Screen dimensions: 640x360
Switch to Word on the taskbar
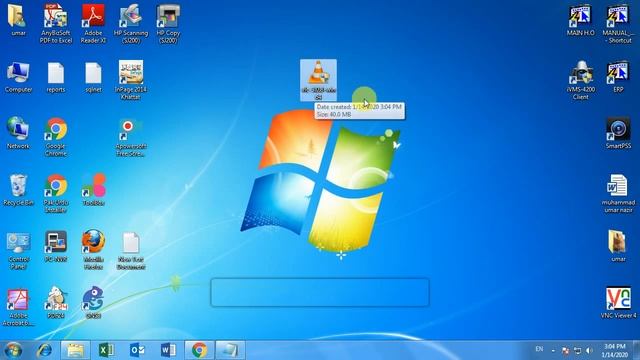[x=168, y=350]
